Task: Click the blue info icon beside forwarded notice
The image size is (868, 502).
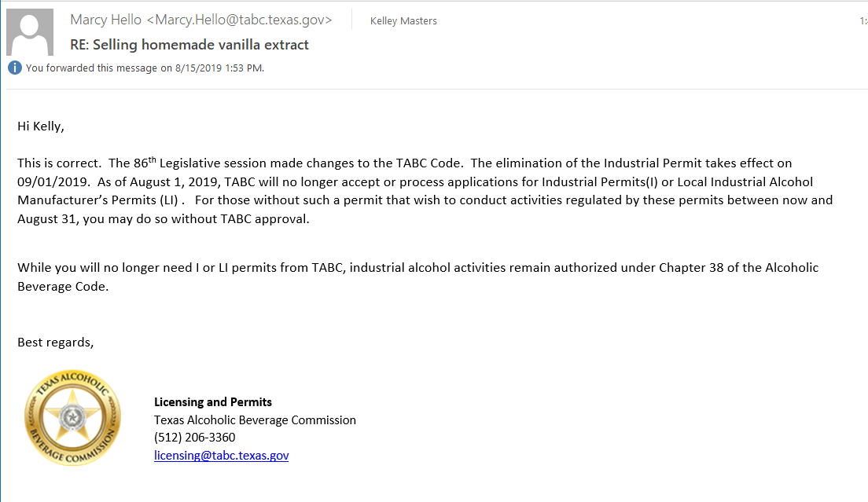Action: pyautogui.click(x=14, y=68)
